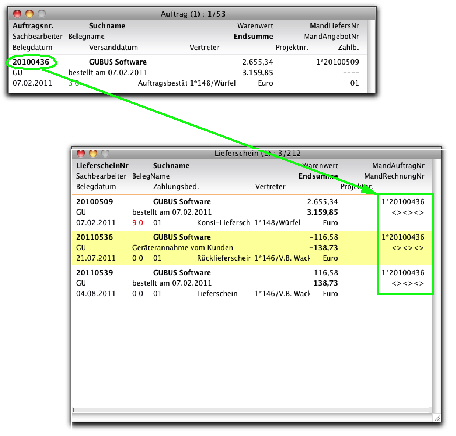
Task: Click the Warenwert header in Auftrag window
Action: (255, 26)
